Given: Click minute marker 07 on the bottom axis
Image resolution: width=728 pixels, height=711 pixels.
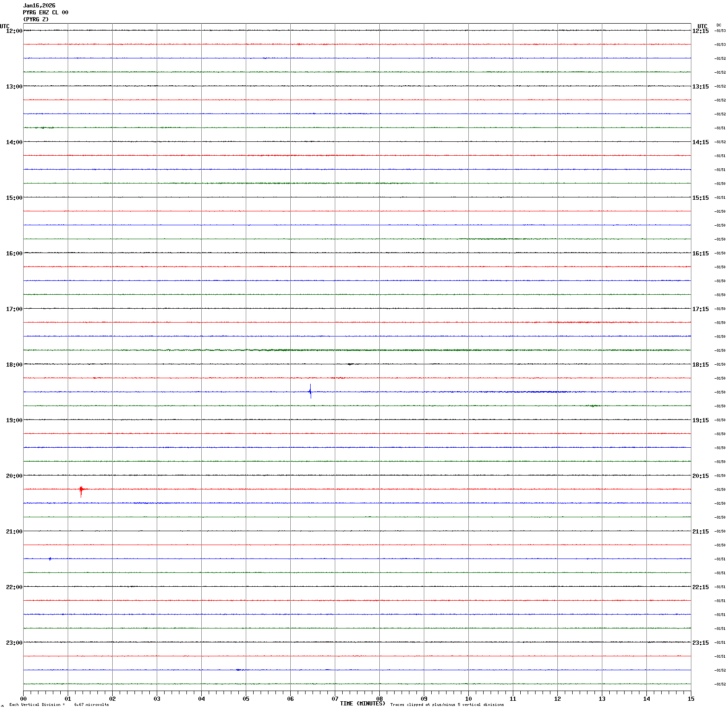Looking at the screenshot, I should click(335, 699).
